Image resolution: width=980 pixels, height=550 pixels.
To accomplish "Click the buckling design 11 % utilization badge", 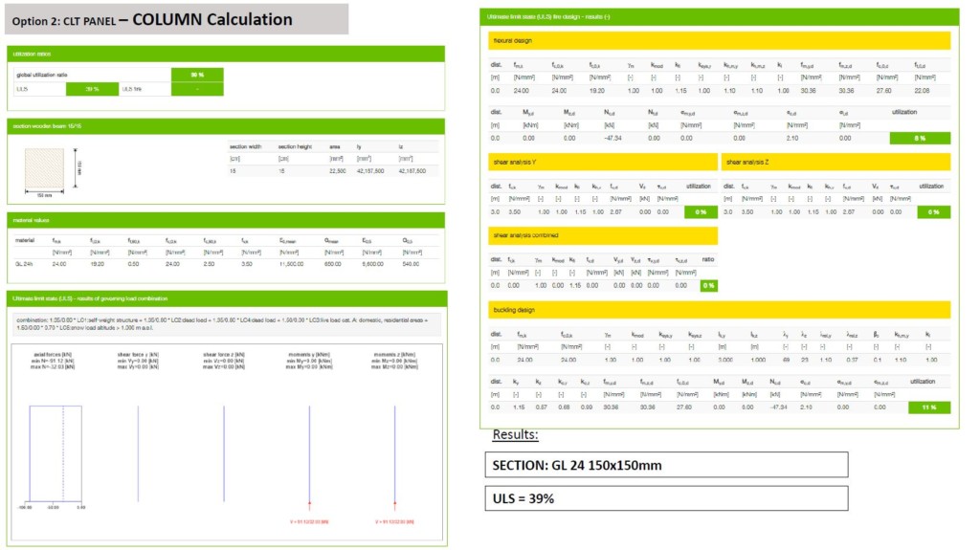I will click(929, 407).
